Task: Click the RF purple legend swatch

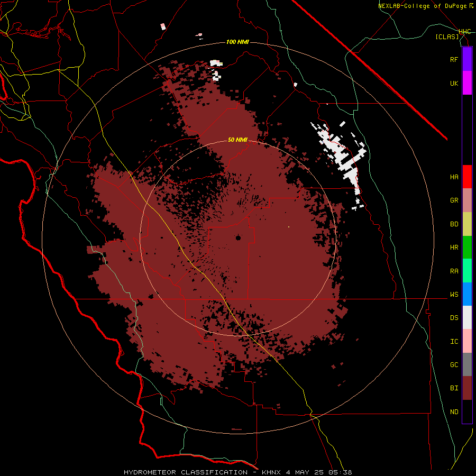Action: tap(467, 59)
